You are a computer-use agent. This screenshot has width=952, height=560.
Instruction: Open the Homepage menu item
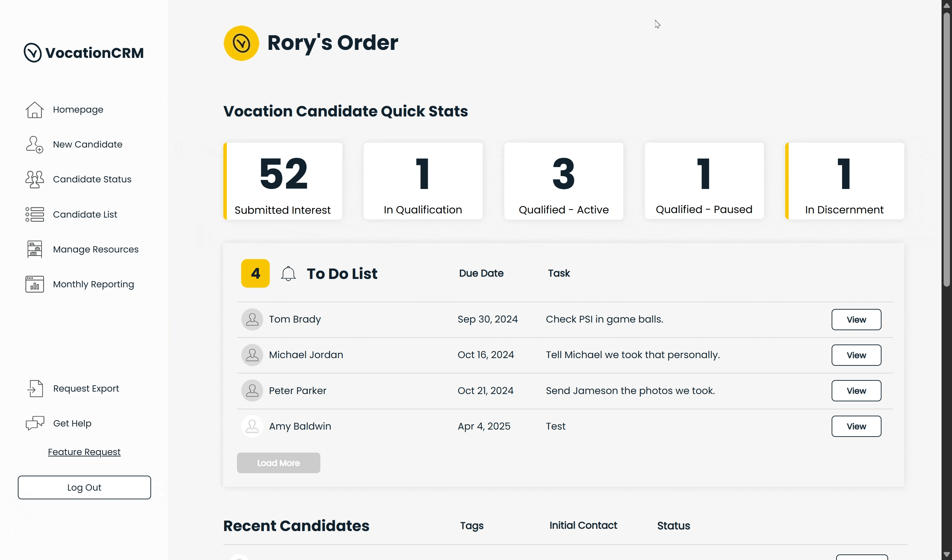(78, 110)
